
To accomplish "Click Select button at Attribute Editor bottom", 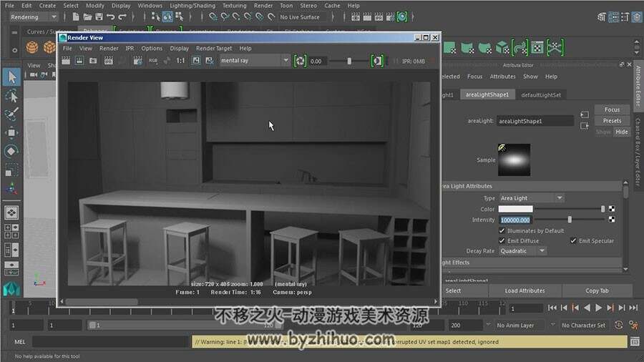I will point(453,290).
